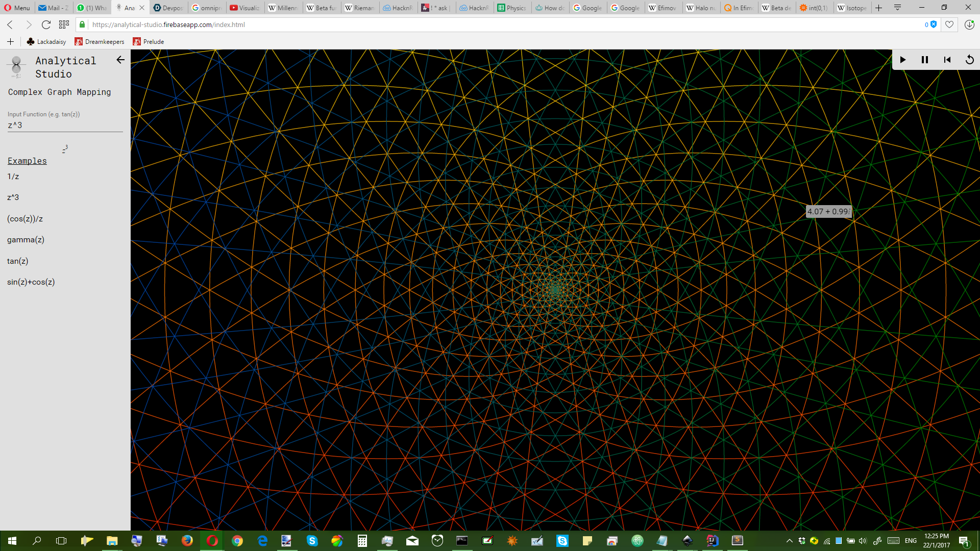Click the Analytical Studio logo
The image size is (980, 551).
tap(16, 67)
